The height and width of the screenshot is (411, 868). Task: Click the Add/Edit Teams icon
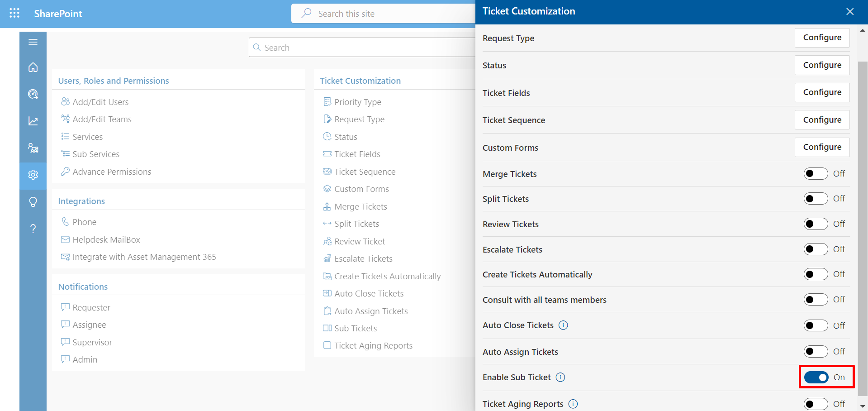click(66, 119)
